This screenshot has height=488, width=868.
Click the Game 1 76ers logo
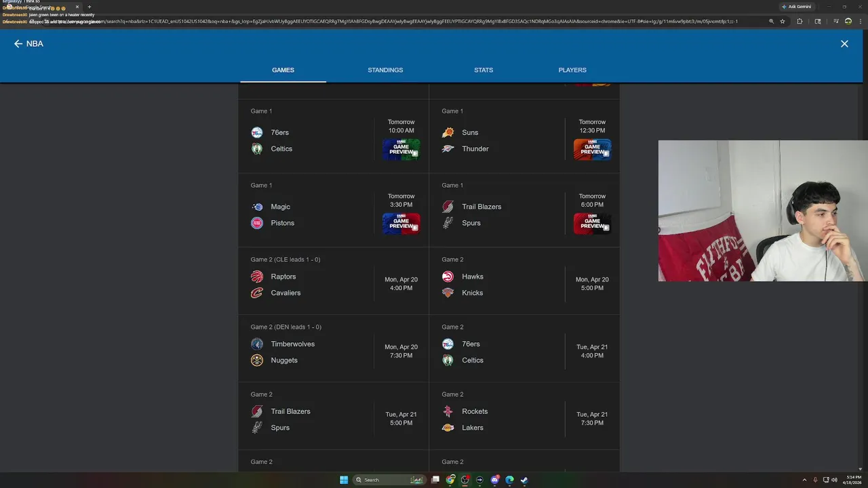point(257,132)
